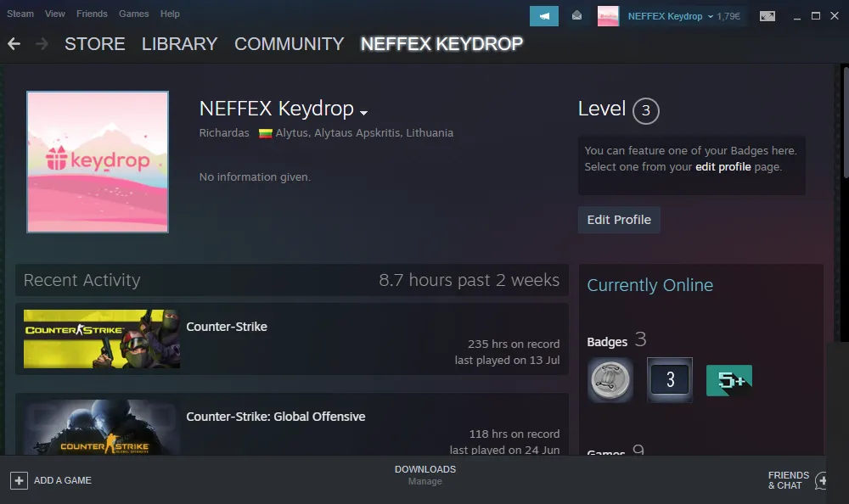Click '118 hrs on record' text
The height and width of the screenshot is (504, 849).
(x=514, y=434)
